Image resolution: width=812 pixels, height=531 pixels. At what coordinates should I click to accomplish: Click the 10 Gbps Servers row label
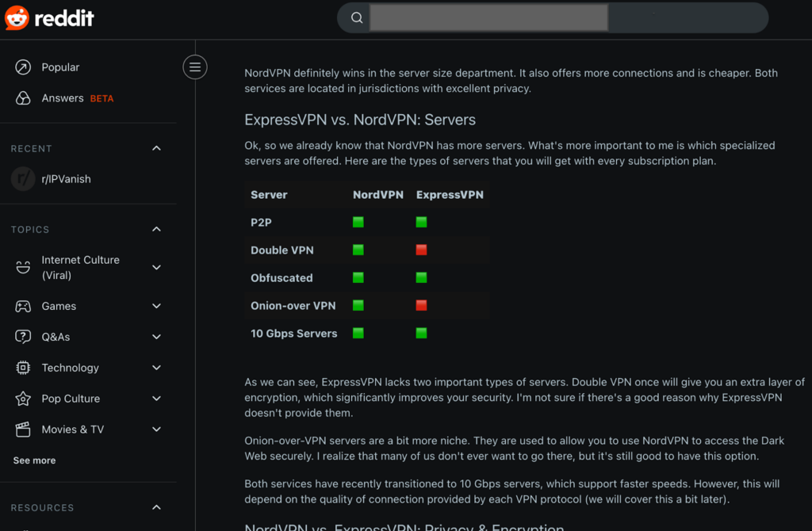pyautogui.click(x=293, y=334)
